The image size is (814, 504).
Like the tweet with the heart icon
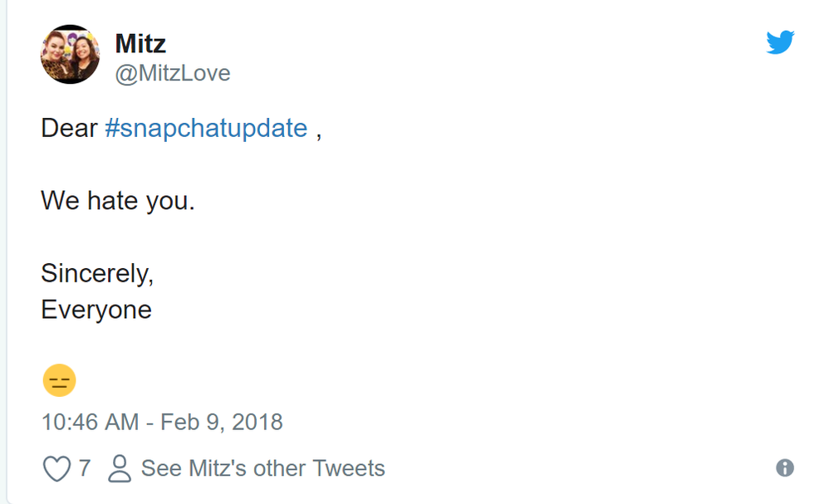point(56,468)
